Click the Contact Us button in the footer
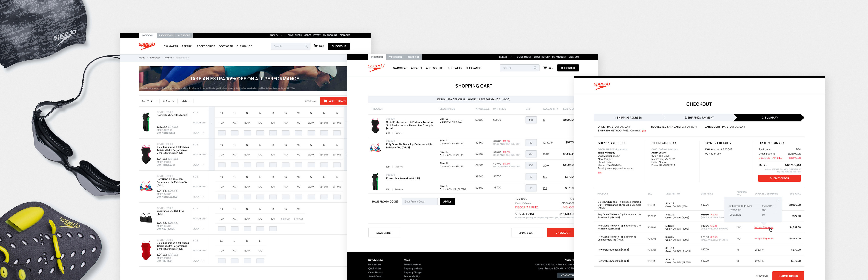This screenshot has height=280, width=868. (x=566, y=275)
